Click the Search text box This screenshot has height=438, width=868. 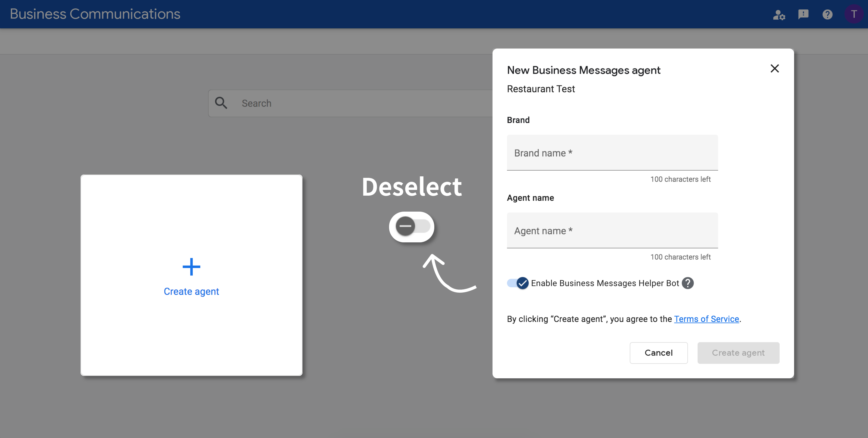(x=364, y=103)
